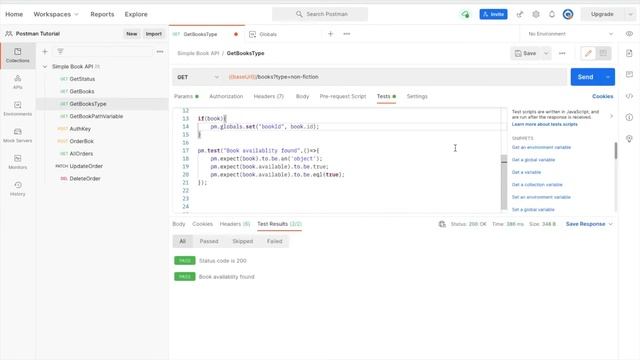The image size is (640, 360).
Task: Click the New button in workspace header
Action: click(131, 34)
